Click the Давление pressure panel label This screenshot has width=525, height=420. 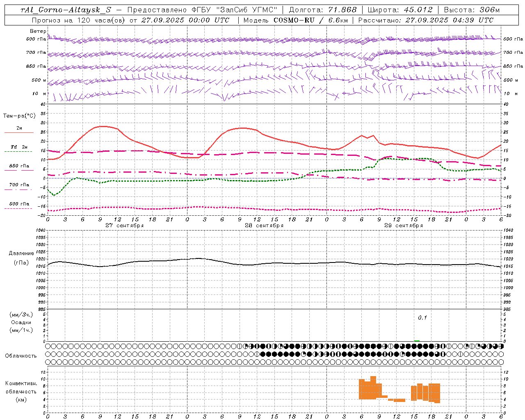(x=21, y=253)
